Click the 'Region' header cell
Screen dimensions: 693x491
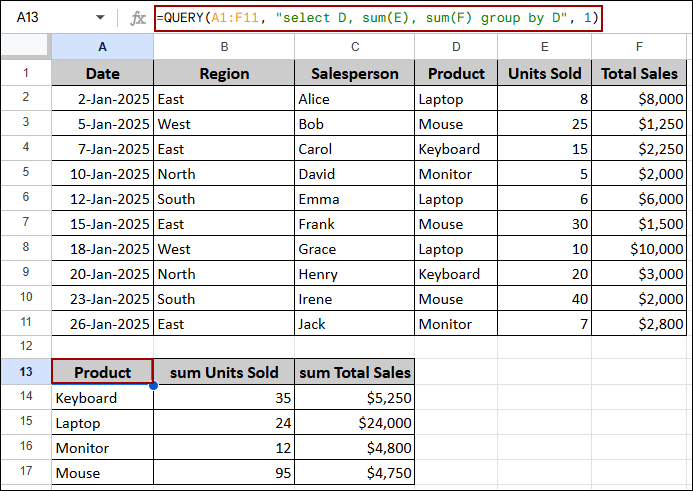(224, 73)
